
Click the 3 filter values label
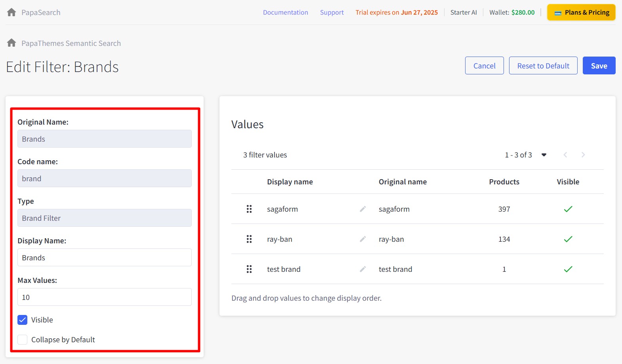pyautogui.click(x=265, y=155)
